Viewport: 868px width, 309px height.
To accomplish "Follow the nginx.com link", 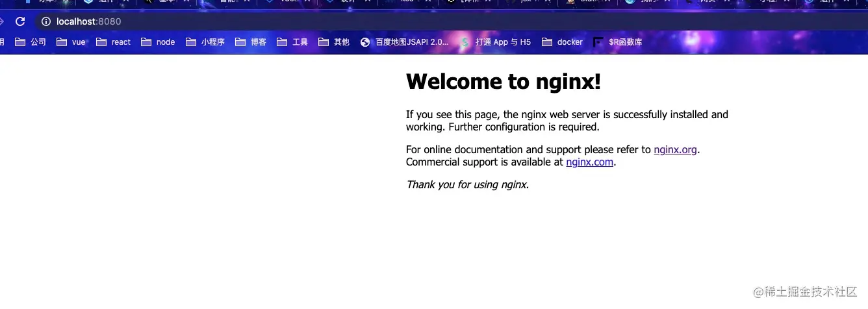I will [x=589, y=162].
